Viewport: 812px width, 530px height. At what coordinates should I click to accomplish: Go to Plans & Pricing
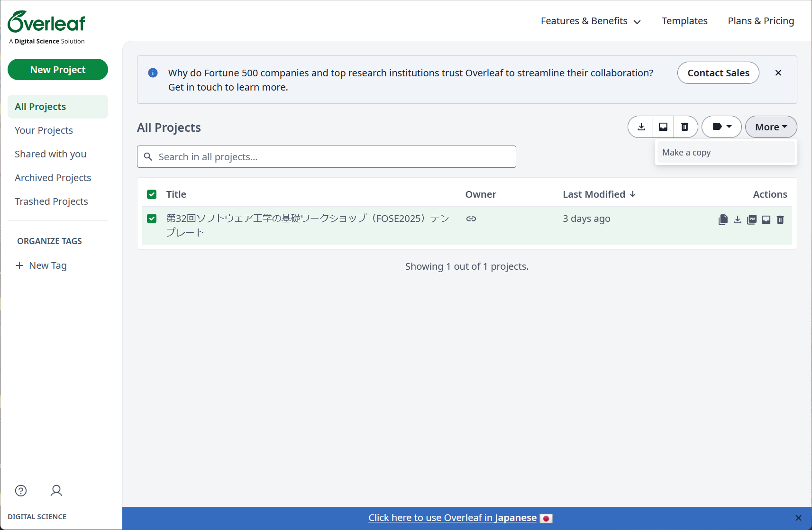761,21
